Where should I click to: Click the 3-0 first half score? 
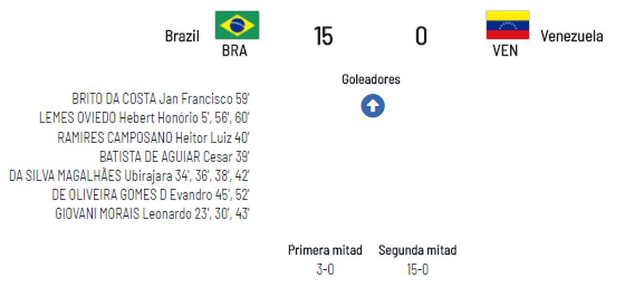(325, 269)
